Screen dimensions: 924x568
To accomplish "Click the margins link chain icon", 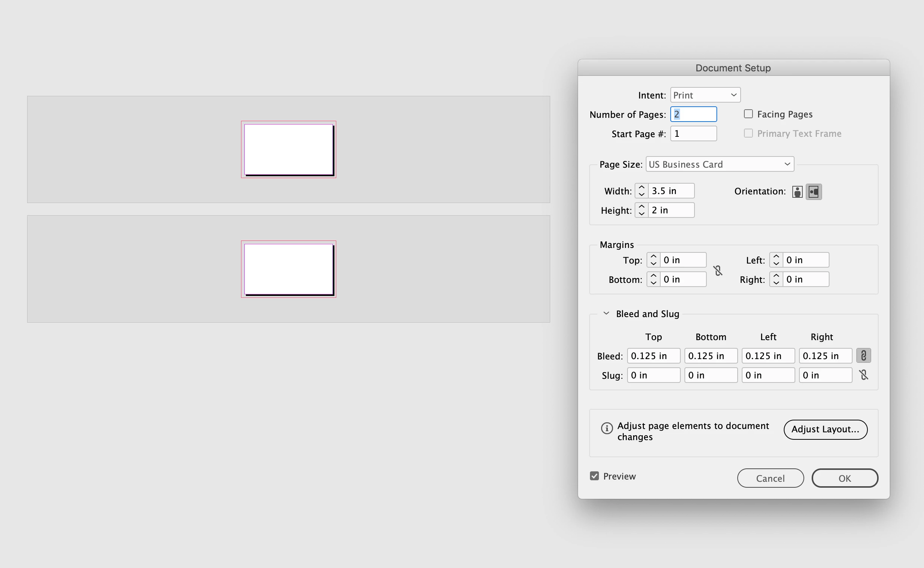I will (x=718, y=270).
